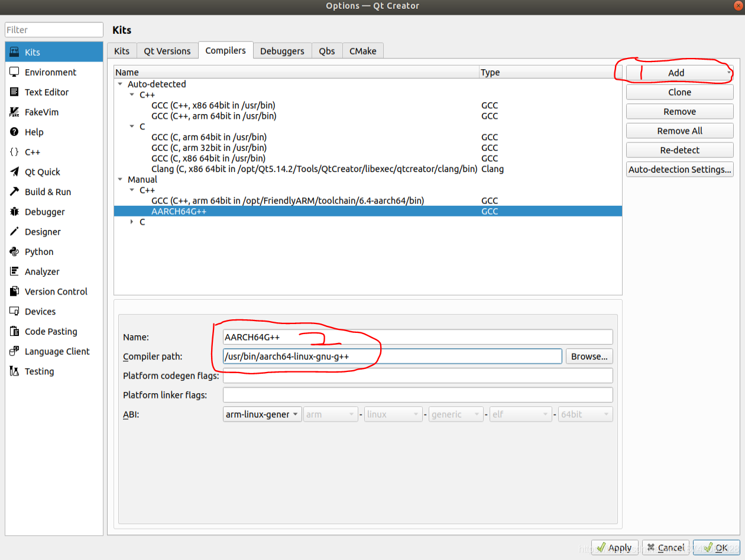This screenshot has width=745, height=560.
Task: Open the Text Editor icon
Action: tap(14, 92)
